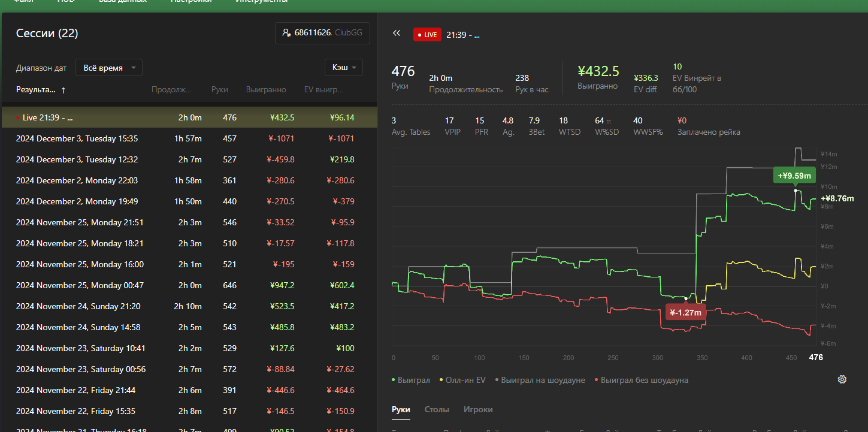This screenshot has height=432, width=868.
Task: Select November 24, Sunday 21:20 session
Action: [x=189, y=306]
